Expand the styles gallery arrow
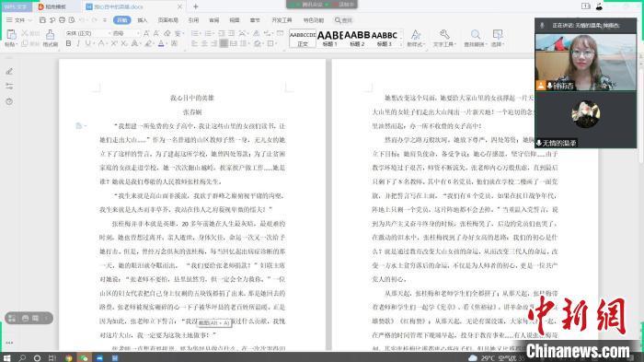This screenshot has height=362, width=644. click(400, 44)
